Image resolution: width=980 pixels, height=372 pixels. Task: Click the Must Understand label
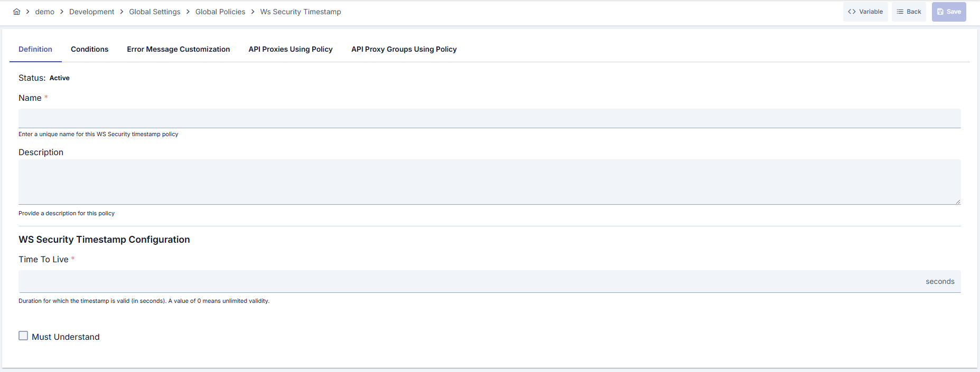[x=66, y=337]
